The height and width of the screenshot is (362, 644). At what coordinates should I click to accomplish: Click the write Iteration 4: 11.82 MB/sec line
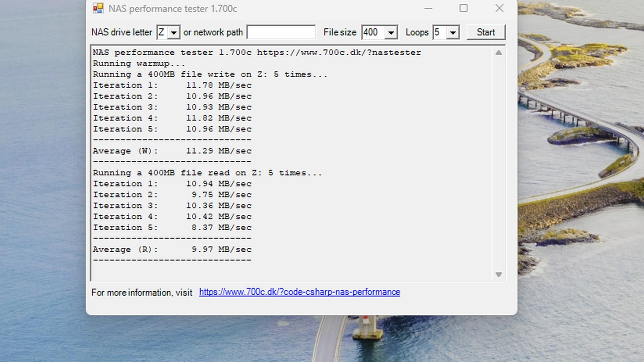pos(172,118)
